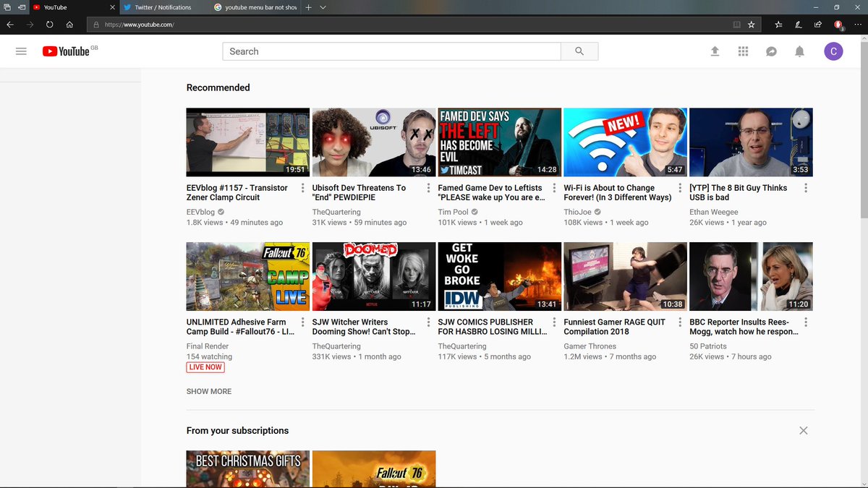Image resolution: width=868 pixels, height=488 pixels.
Task: Click the YouTube logo
Action: (x=65, y=51)
